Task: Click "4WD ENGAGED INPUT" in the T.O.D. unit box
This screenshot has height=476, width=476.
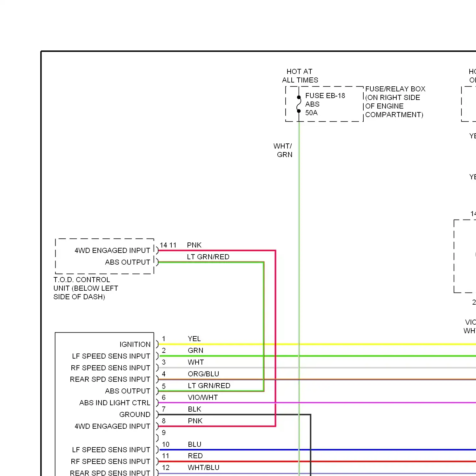Action: click(x=112, y=250)
